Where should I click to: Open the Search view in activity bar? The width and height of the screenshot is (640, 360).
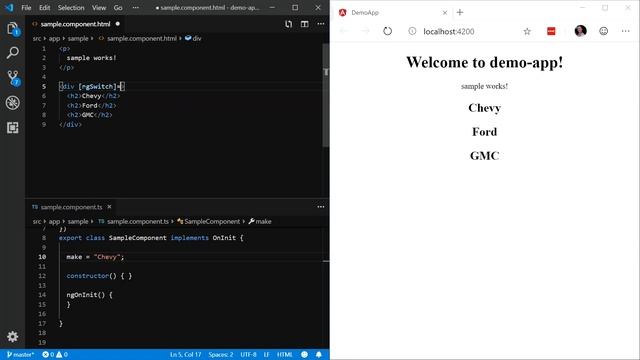[x=12, y=53]
